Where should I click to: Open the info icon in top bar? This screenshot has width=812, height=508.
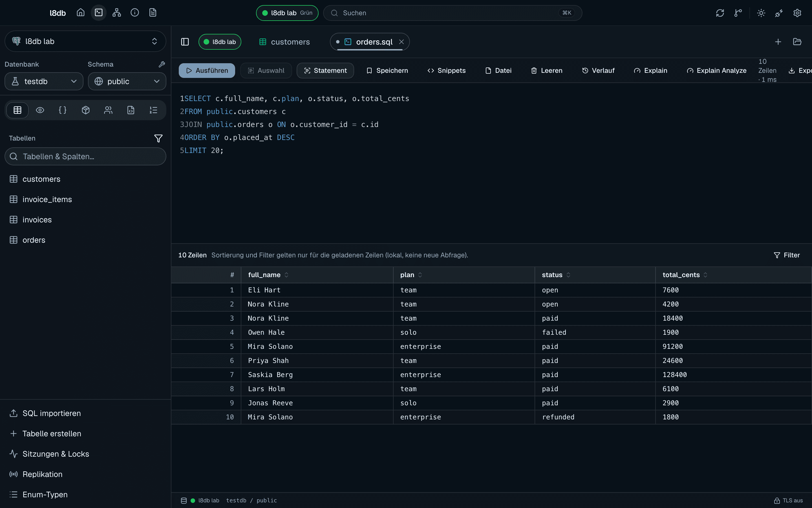click(x=135, y=13)
